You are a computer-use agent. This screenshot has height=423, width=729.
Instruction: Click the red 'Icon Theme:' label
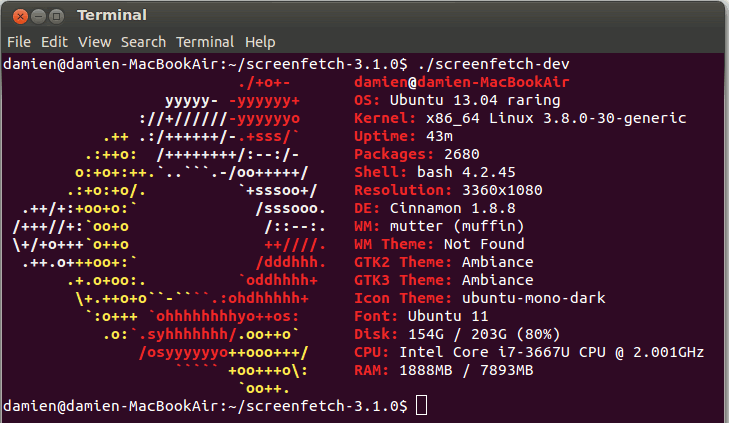403,298
